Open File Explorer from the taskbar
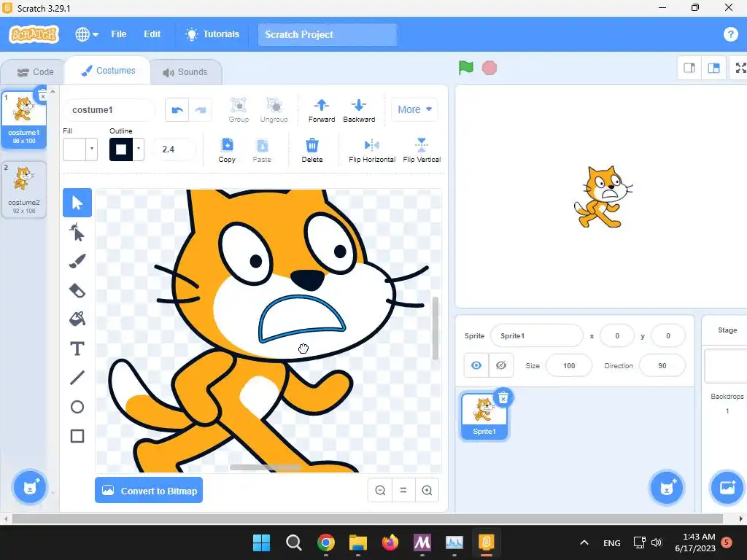 click(x=357, y=542)
